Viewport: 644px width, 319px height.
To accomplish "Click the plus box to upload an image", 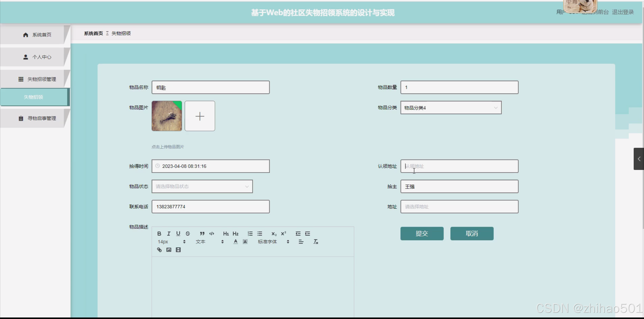I will pos(200,116).
